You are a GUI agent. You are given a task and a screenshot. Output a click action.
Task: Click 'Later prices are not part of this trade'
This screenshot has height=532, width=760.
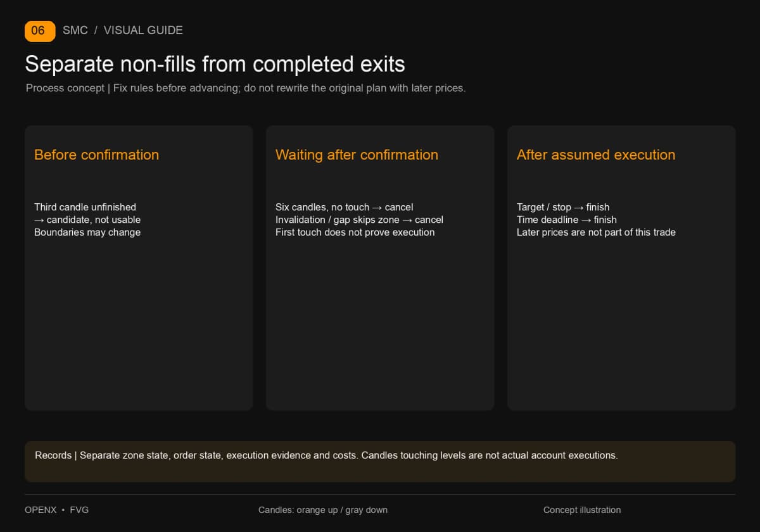pyautogui.click(x=596, y=232)
